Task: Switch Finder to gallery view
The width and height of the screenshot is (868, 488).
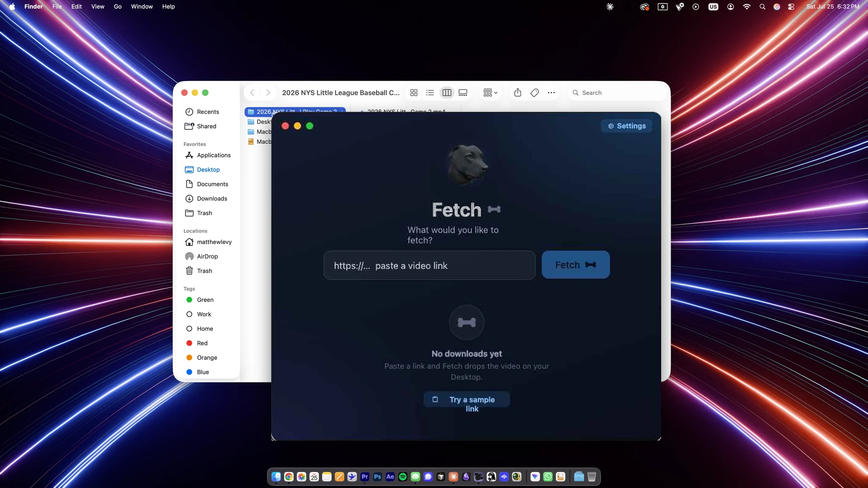Action: (x=463, y=93)
